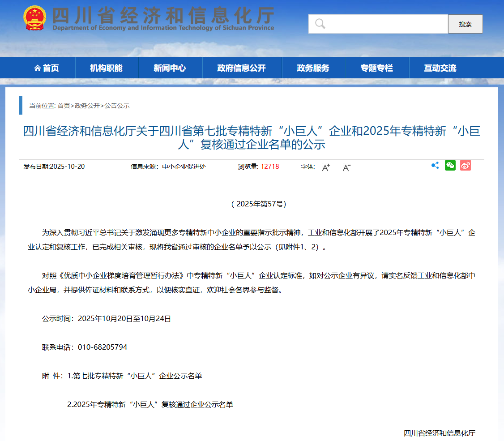Open the 政务服务 menu
Screen dimensions: 504x441
pyautogui.click(x=313, y=68)
